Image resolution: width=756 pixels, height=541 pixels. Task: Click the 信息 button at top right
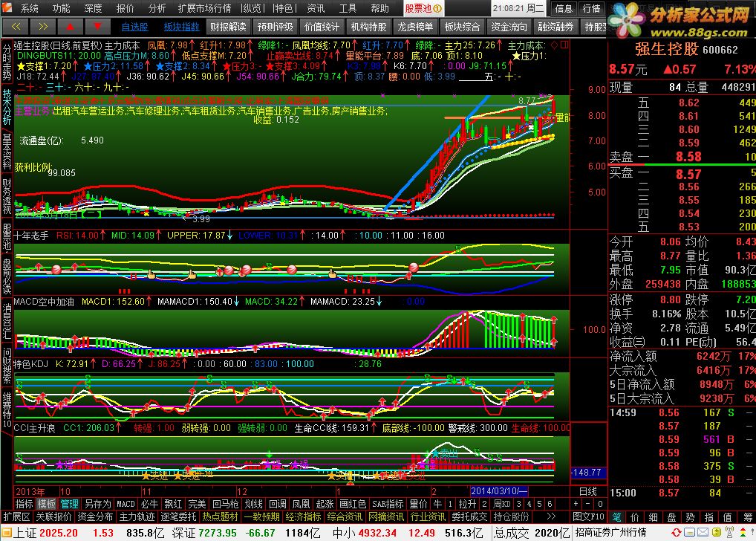[564, 8]
